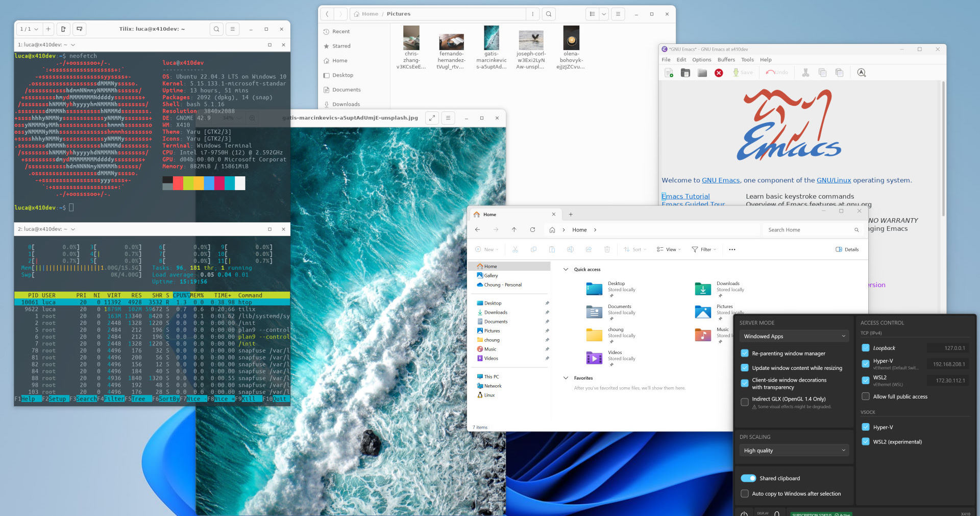Open the Emacs Tutorial link
980x516 pixels.
[x=685, y=196]
